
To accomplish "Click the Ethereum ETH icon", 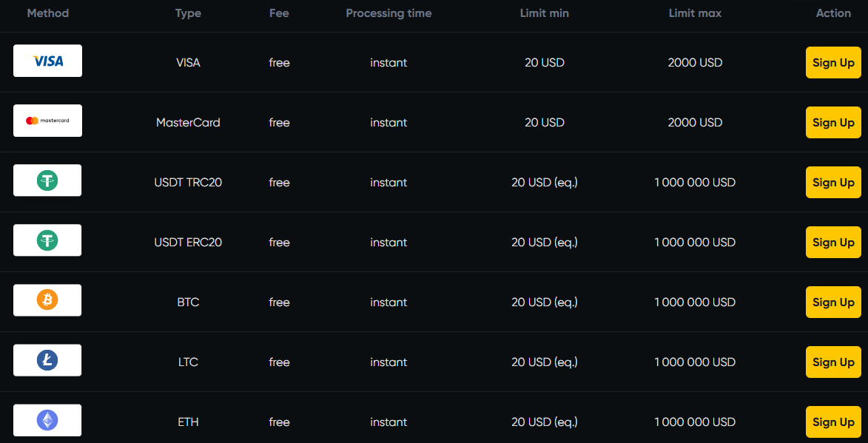I will pyautogui.click(x=47, y=420).
